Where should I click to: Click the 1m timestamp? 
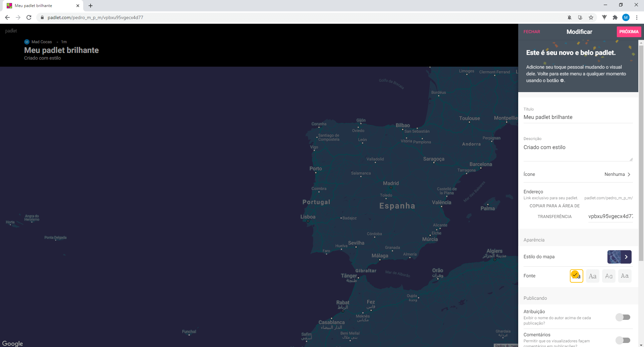click(x=64, y=42)
